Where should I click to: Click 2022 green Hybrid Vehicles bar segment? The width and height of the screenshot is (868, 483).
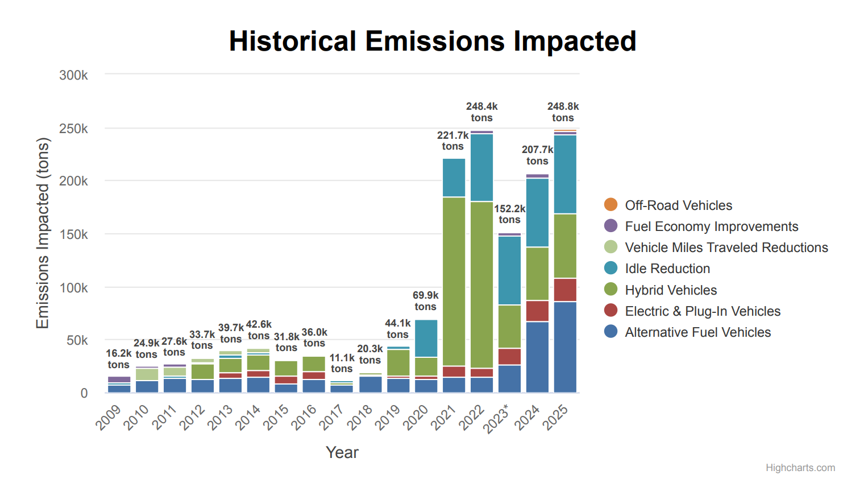(481, 285)
